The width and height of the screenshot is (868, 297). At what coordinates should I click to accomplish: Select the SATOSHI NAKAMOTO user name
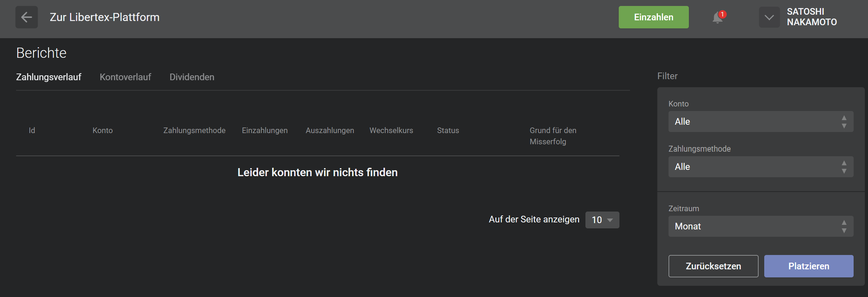812,17
